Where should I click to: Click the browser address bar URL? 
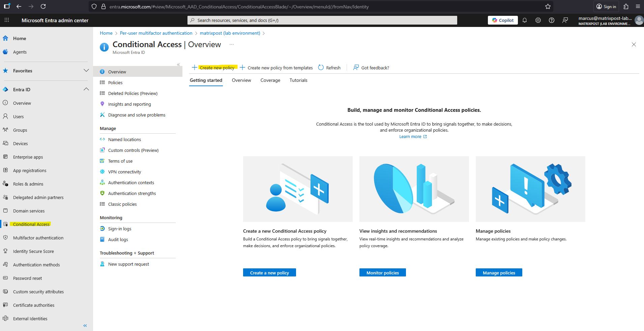239,6
